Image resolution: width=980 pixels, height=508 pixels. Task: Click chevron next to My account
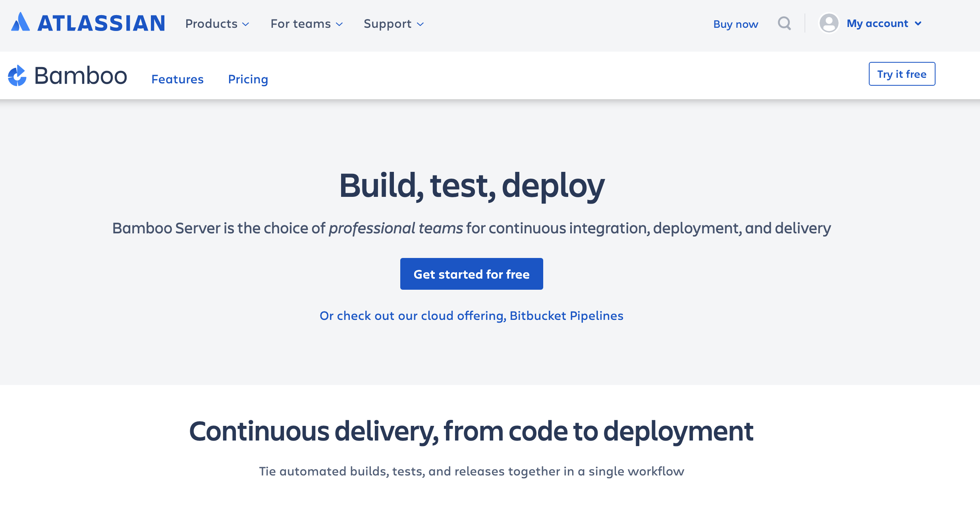(x=918, y=24)
